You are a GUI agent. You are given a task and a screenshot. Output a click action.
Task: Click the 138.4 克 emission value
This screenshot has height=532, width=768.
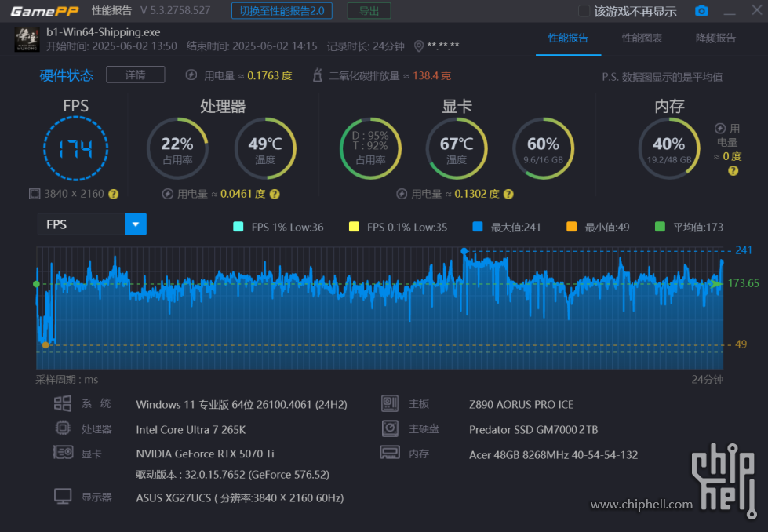(x=432, y=76)
